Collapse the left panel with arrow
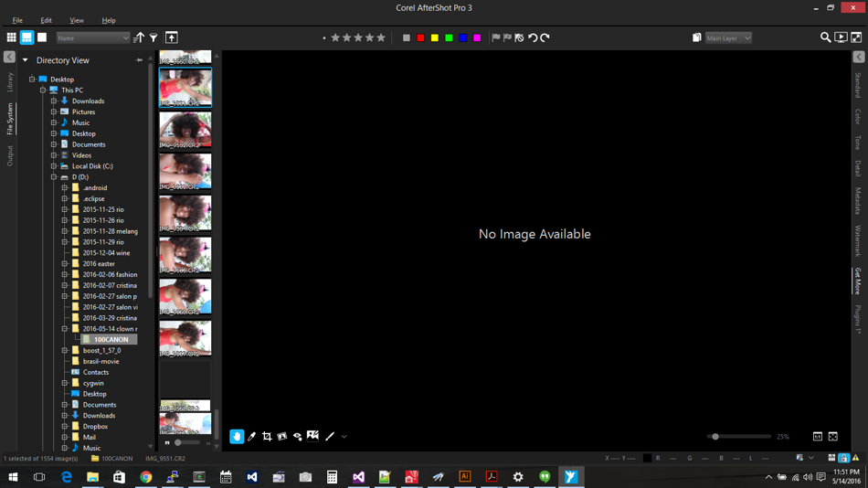Screen dimensions: 868x488 (9, 57)
